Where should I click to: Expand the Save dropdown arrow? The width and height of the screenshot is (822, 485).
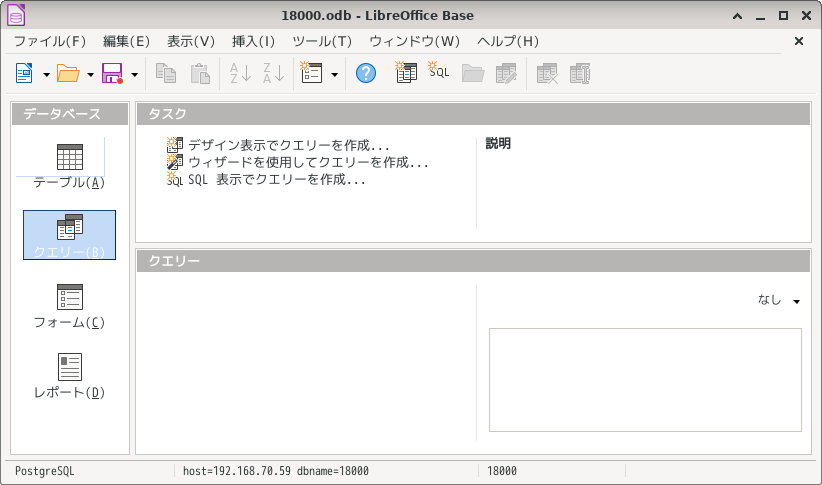[x=134, y=74]
